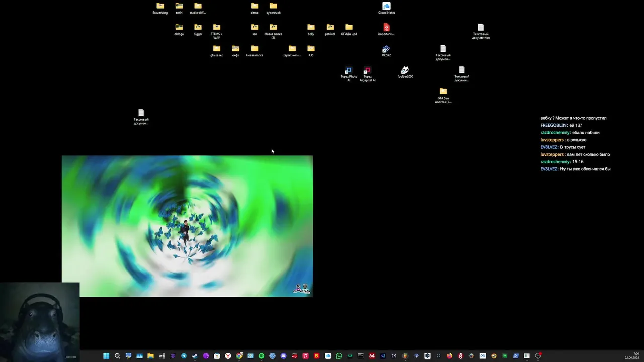Image resolution: width=644 pixels, height=362 pixels.
Task: Click the chat message "ебало набили"
Action: (586, 133)
